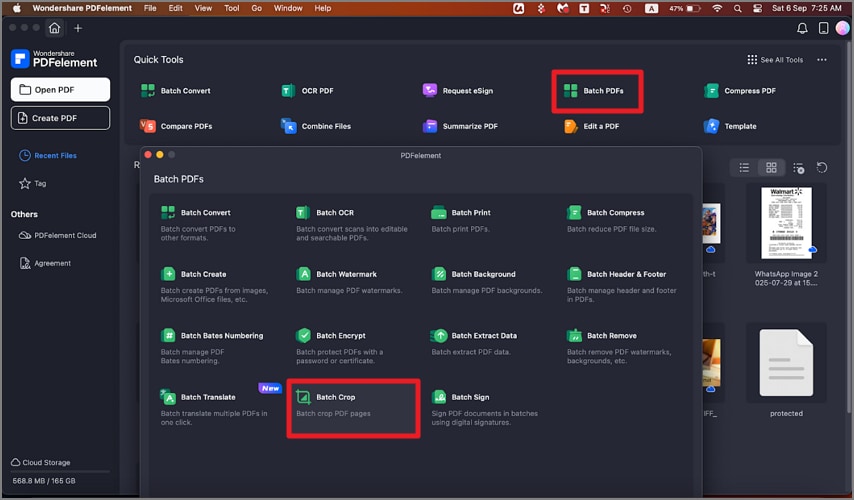Open Agreement in sidebar

(45, 263)
